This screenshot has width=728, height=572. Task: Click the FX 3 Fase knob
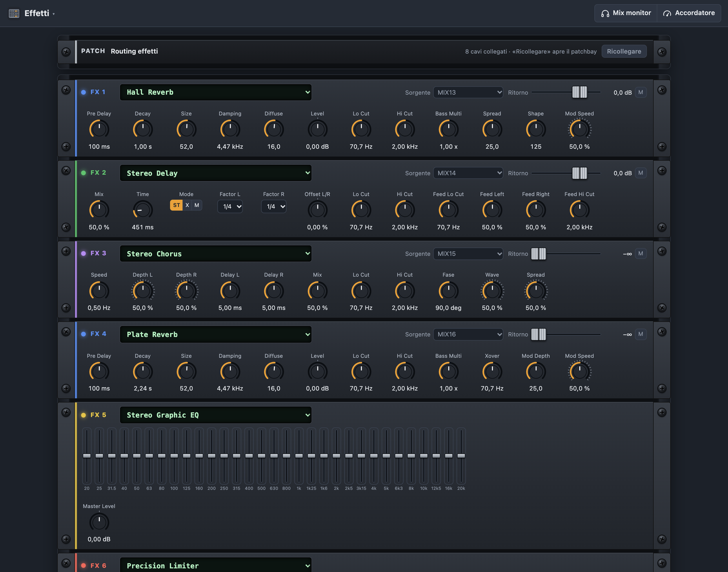[449, 290]
